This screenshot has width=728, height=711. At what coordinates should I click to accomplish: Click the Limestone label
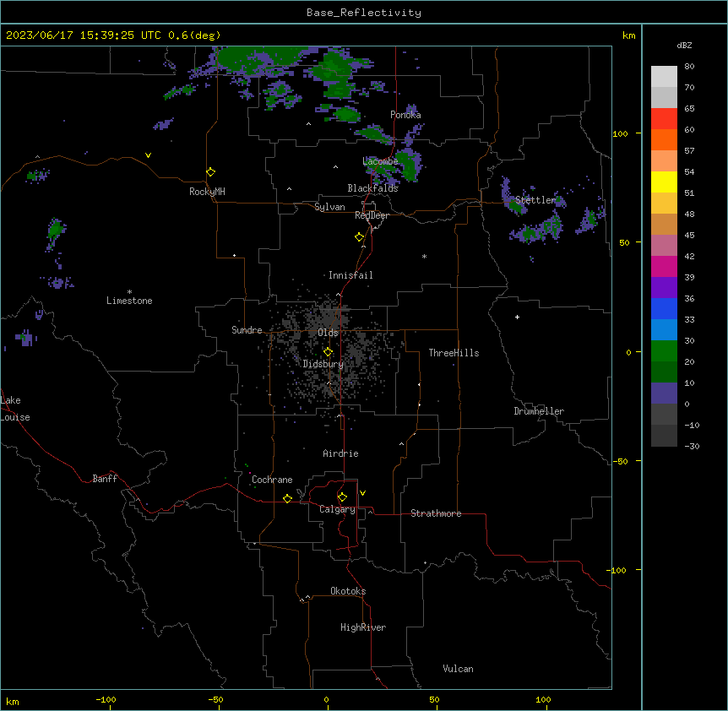tap(129, 301)
